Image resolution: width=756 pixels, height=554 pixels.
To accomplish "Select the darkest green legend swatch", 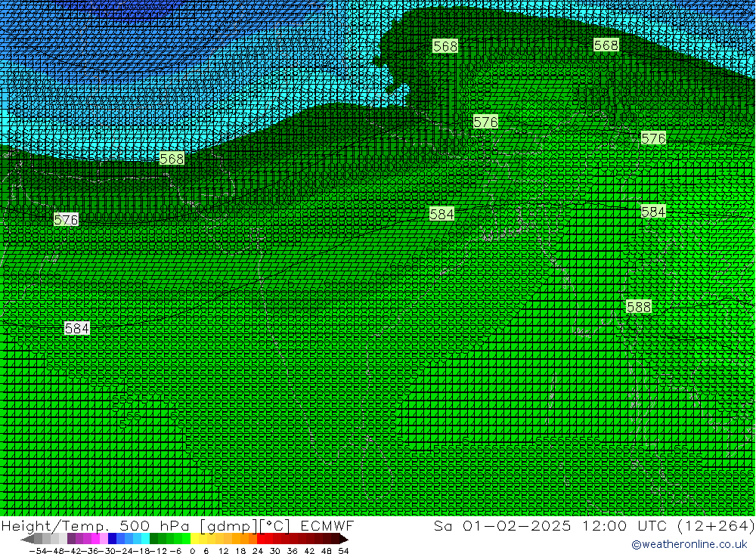I will 153,539.
